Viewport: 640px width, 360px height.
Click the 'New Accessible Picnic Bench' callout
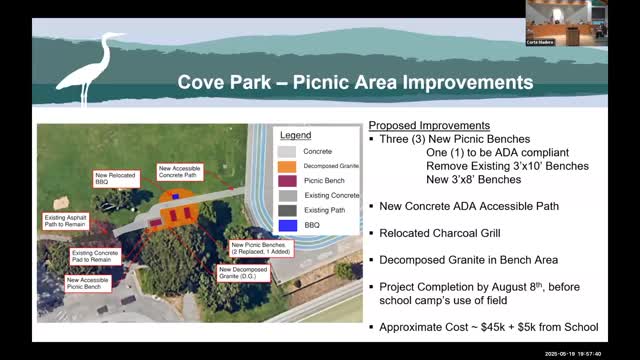coord(88,283)
